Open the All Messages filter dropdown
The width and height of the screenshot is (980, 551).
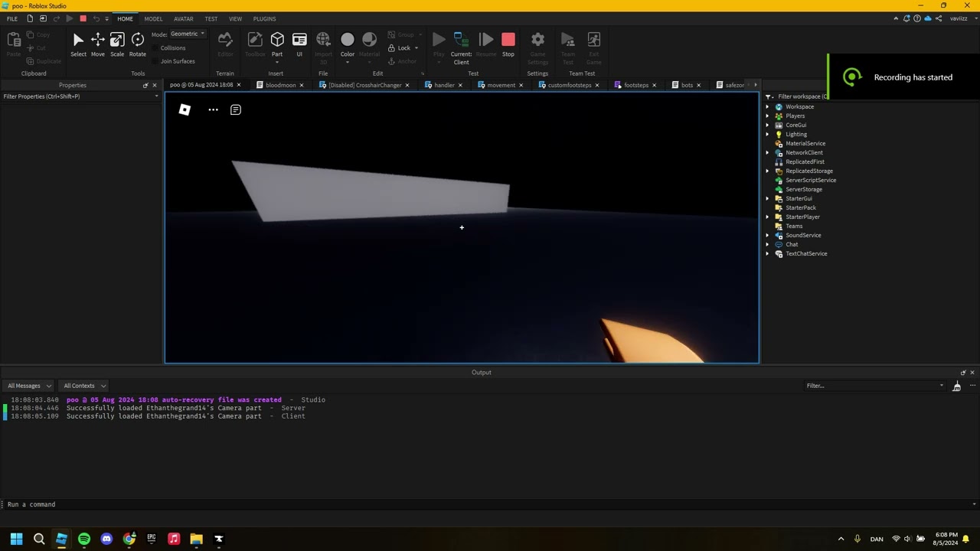29,386
